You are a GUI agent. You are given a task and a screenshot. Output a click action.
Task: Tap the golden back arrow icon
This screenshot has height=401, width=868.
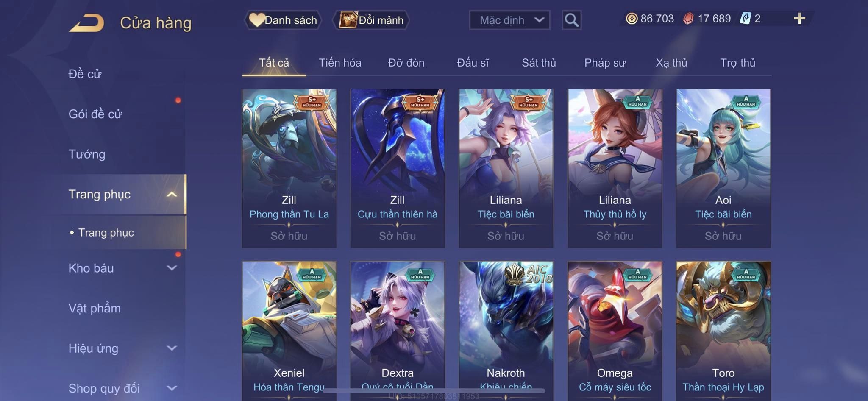pos(87,22)
